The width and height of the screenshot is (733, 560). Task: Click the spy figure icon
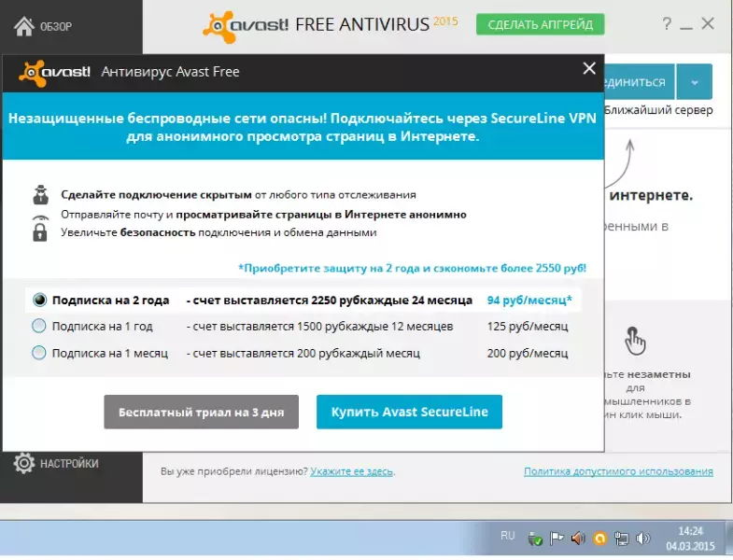pyautogui.click(x=41, y=195)
